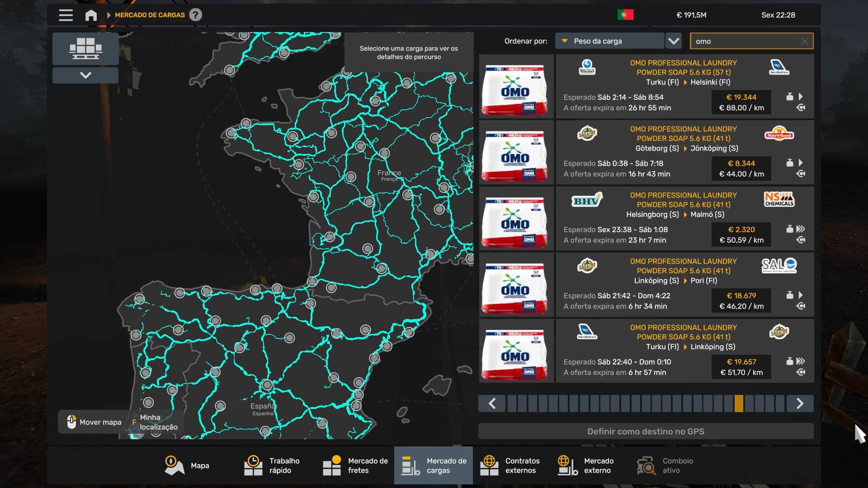Click the Portuguese flag language icon
The image size is (868, 488).
(x=625, y=15)
